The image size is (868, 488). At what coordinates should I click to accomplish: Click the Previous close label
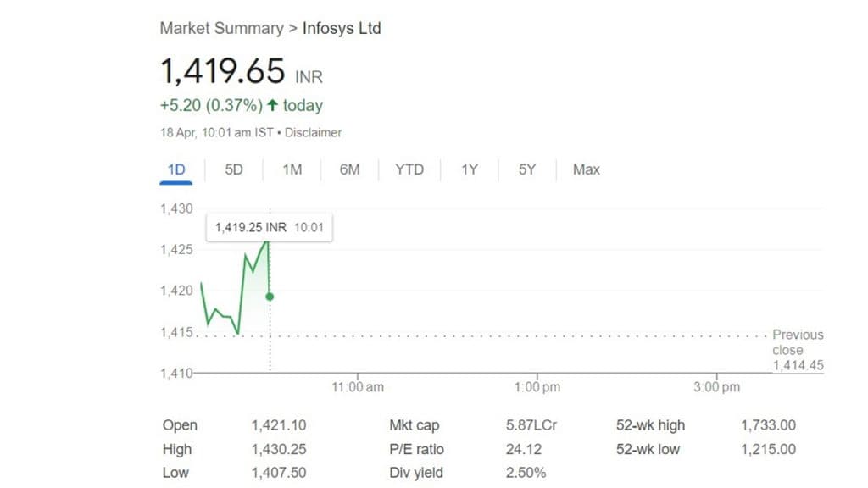point(797,342)
